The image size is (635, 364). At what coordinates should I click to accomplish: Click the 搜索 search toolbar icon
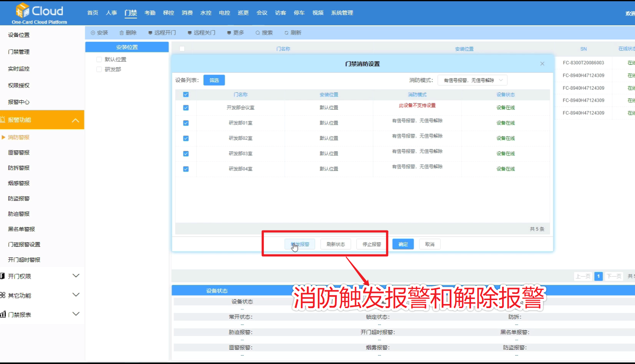coord(258,33)
